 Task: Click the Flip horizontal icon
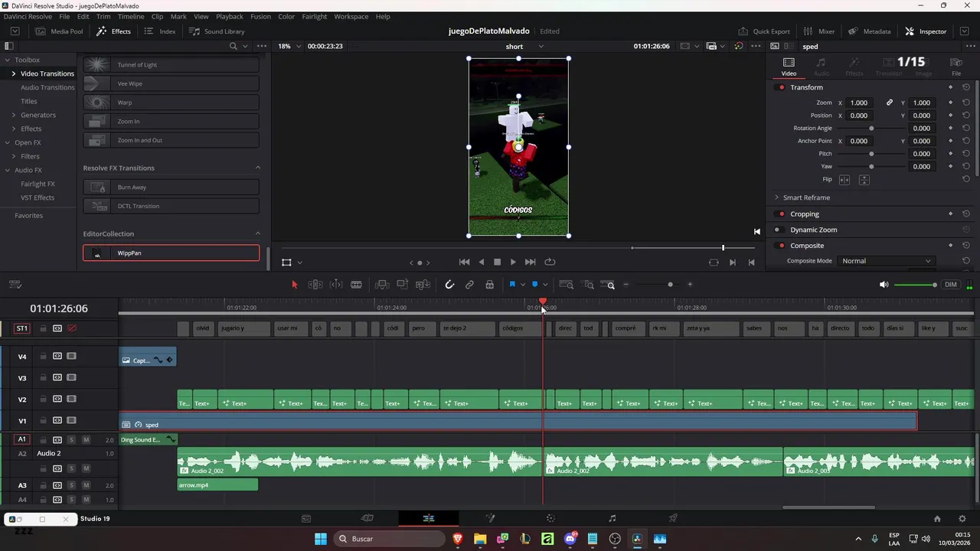844,180
